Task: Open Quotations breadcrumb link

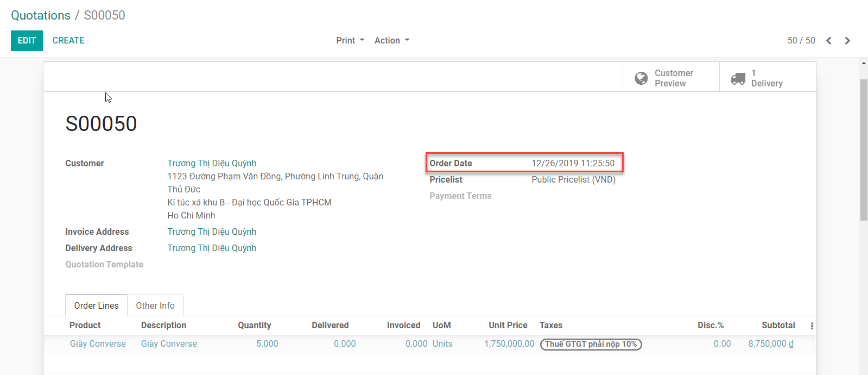Action: (41, 15)
